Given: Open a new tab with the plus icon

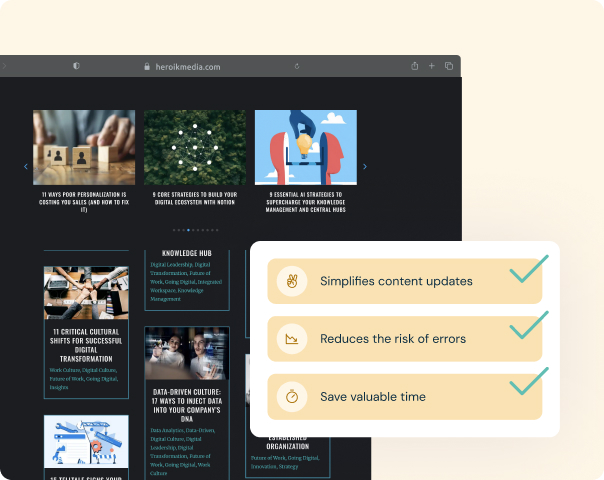Looking at the screenshot, I should coord(432,66).
